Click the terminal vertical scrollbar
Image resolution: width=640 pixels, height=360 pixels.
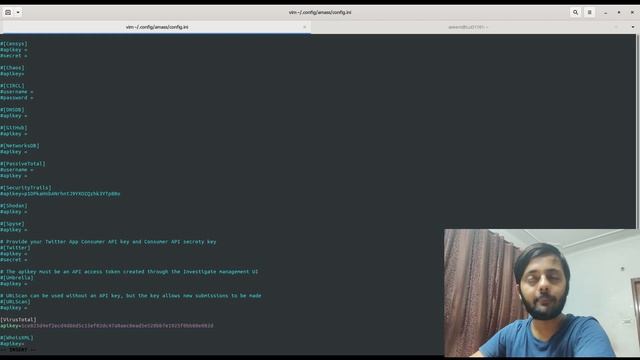point(638,131)
